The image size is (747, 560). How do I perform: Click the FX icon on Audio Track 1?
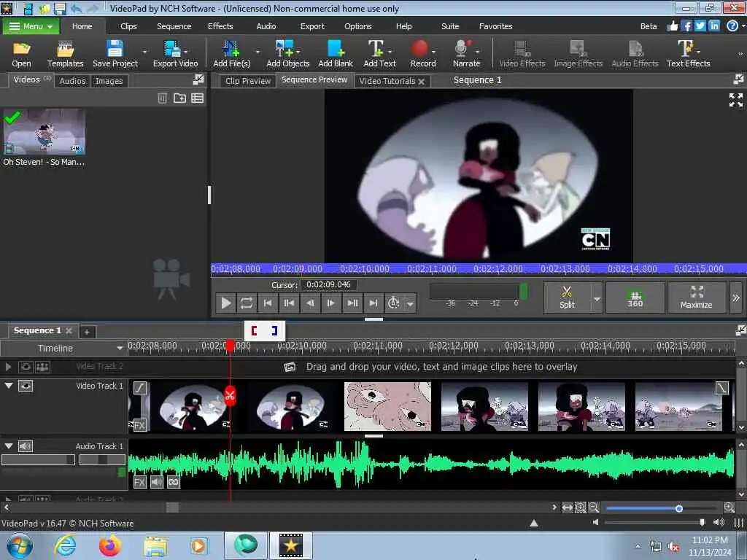pos(139,483)
